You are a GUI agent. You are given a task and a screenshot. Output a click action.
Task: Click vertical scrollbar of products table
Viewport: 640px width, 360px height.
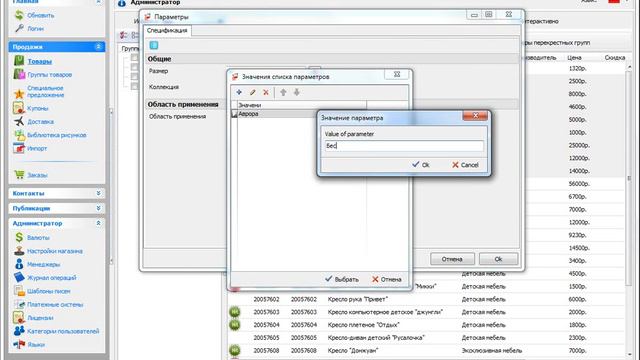(629, 178)
